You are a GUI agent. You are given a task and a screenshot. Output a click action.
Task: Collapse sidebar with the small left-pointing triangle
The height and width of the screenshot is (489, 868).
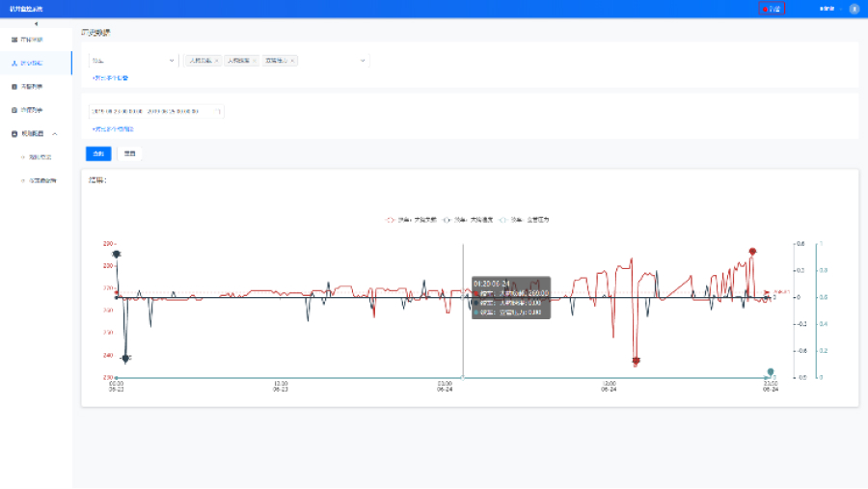click(36, 24)
